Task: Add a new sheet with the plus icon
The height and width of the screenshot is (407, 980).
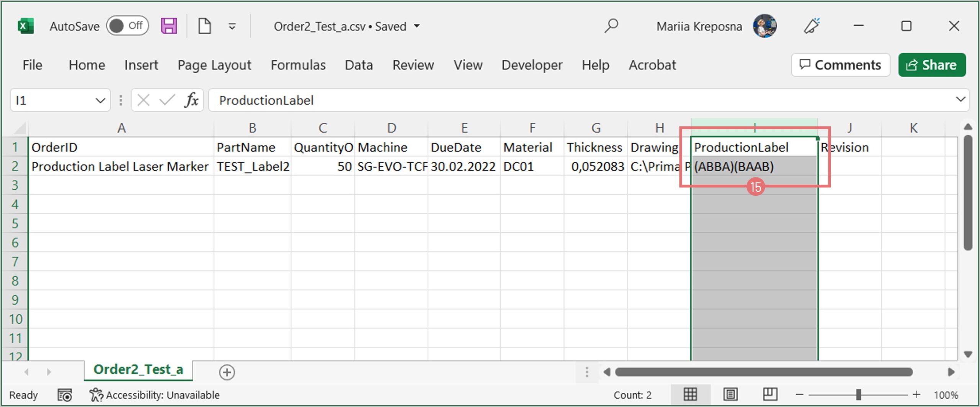Action: (227, 372)
